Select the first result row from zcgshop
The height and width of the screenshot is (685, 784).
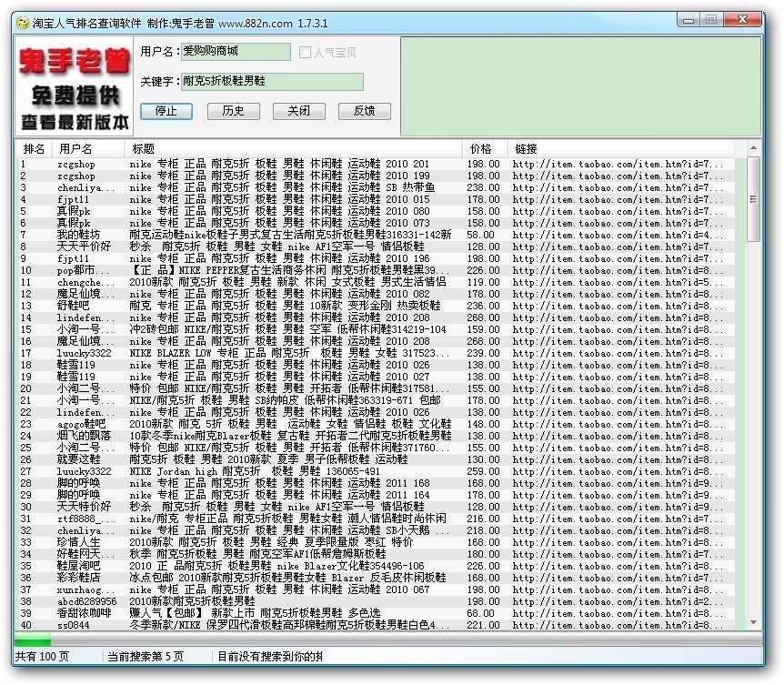point(273,163)
